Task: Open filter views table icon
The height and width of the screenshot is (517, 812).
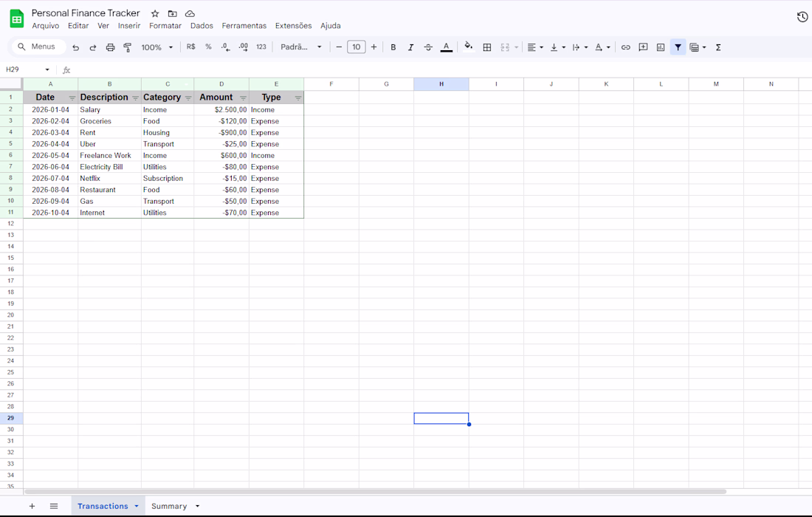Action: click(x=695, y=47)
